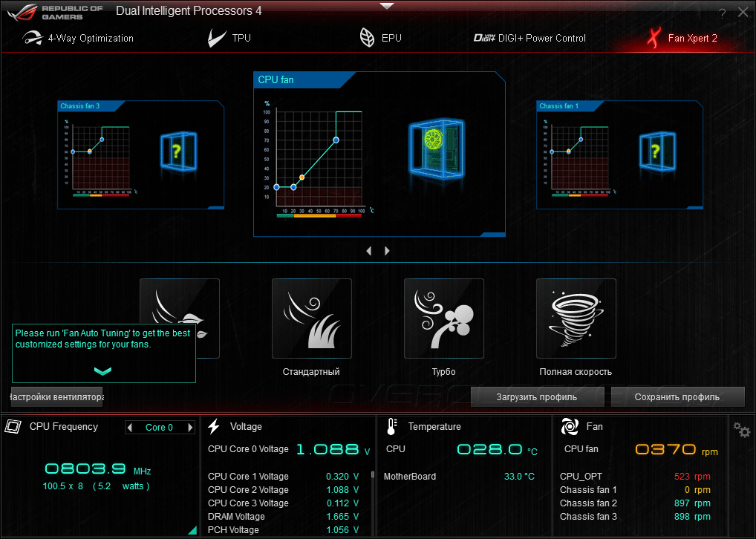Switch to the TPU tab

pyautogui.click(x=229, y=38)
